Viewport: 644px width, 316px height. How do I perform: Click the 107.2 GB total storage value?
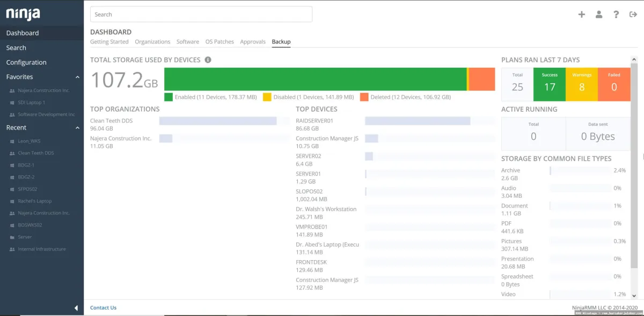(x=124, y=80)
